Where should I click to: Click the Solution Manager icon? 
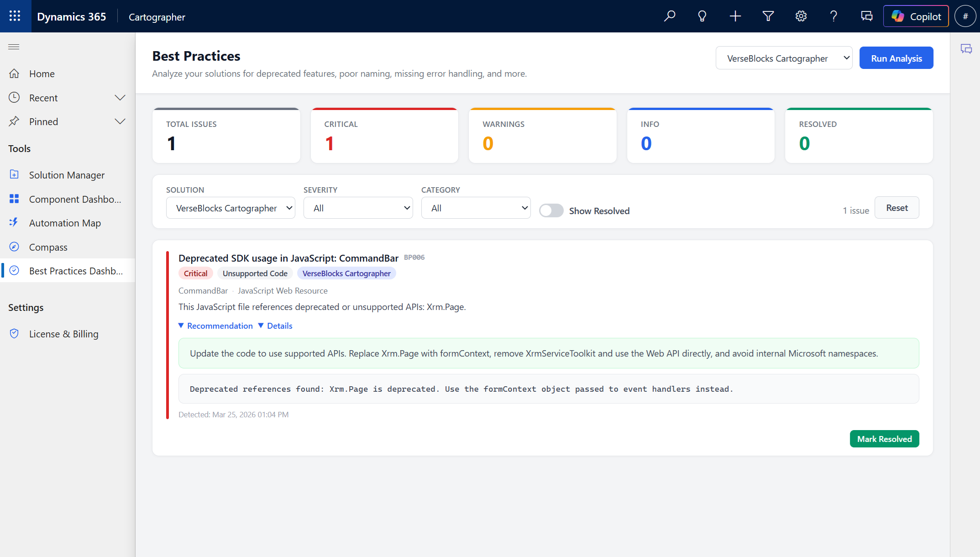pyautogui.click(x=14, y=174)
